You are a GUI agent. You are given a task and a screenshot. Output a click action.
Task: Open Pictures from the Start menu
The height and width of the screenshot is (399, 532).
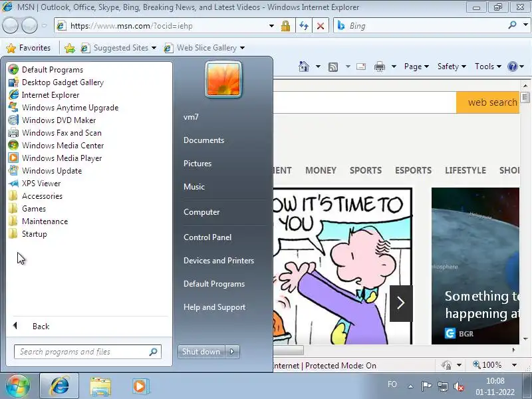tap(198, 164)
